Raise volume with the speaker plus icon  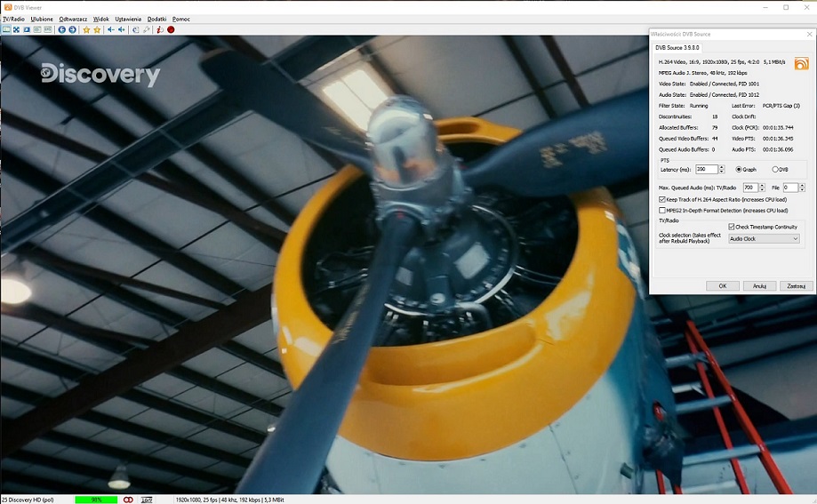(x=122, y=29)
